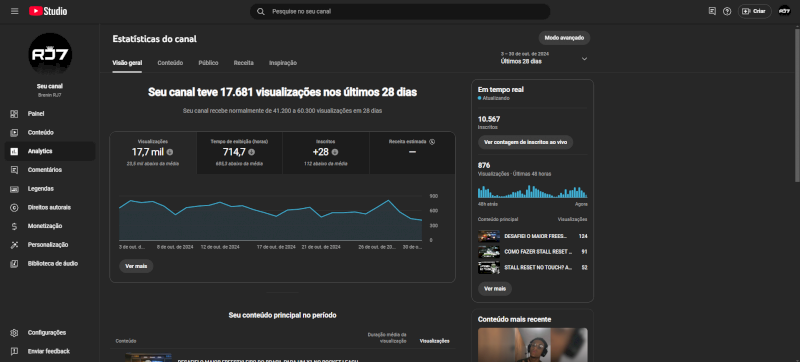Switch to the Conteúdo analytics tab
Image resolution: width=800 pixels, height=362 pixels.
[170, 63]
